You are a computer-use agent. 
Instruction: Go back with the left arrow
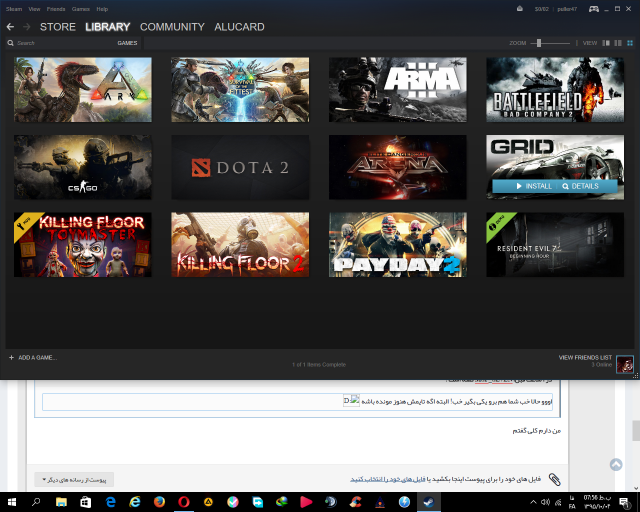(10, 27)
